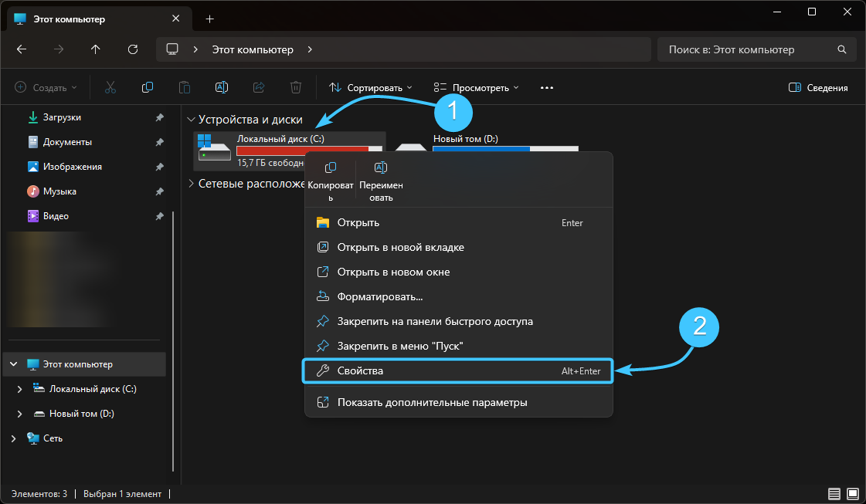Screen dimensions: 866x504
Task: Choose Форматировать... in context menu
Action: pos(380,296)
